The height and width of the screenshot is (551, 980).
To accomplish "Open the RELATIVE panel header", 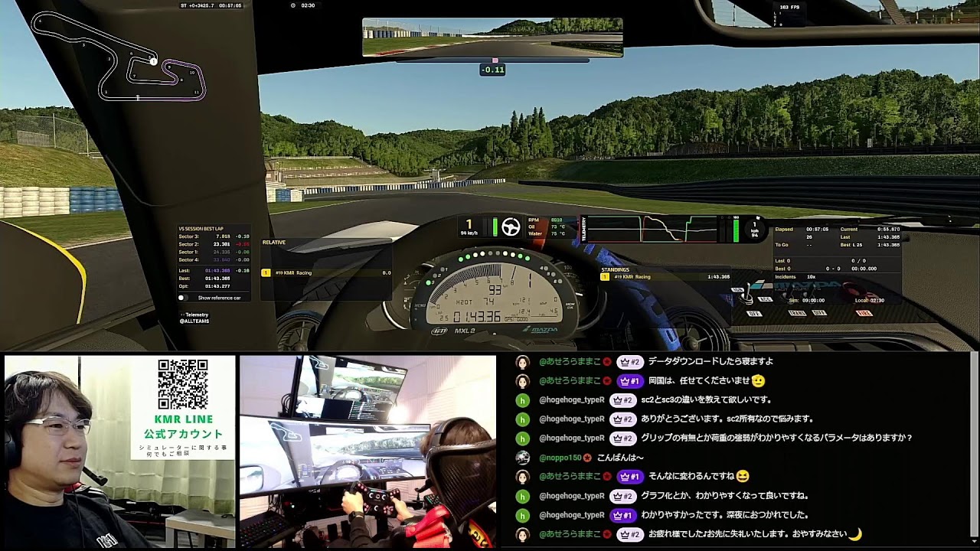I will click(274, 243).
